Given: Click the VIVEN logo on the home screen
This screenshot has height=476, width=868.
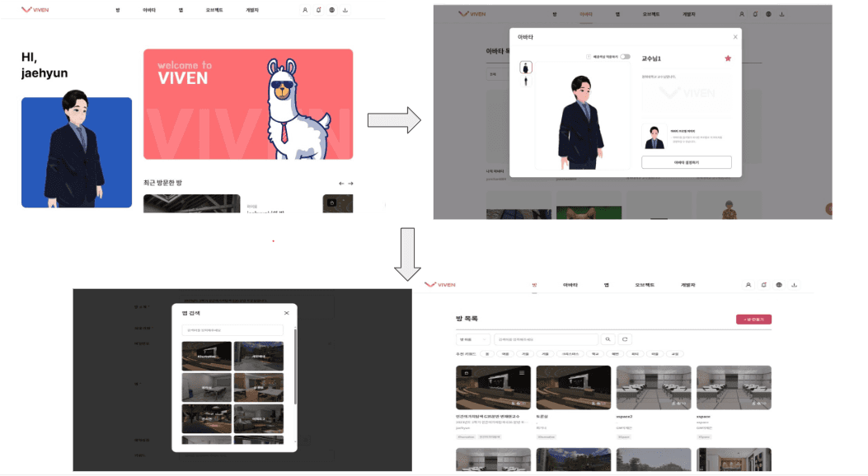Looking at the screenshot, I should [x=35, y=10].
